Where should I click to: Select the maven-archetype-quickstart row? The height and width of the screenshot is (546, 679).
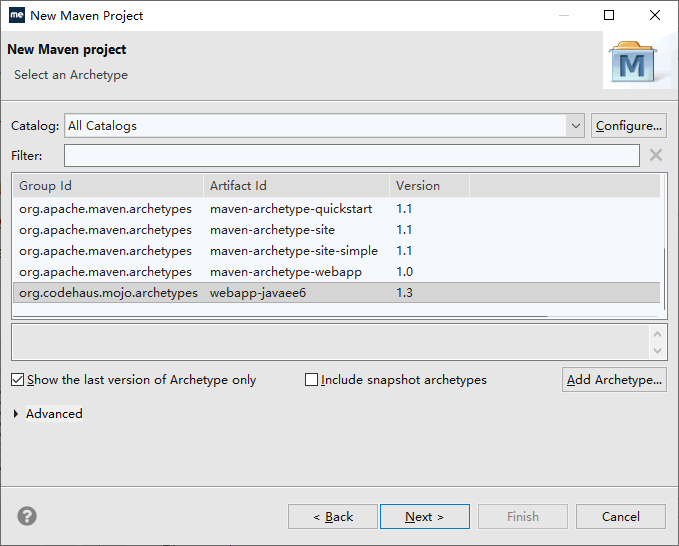336,209
